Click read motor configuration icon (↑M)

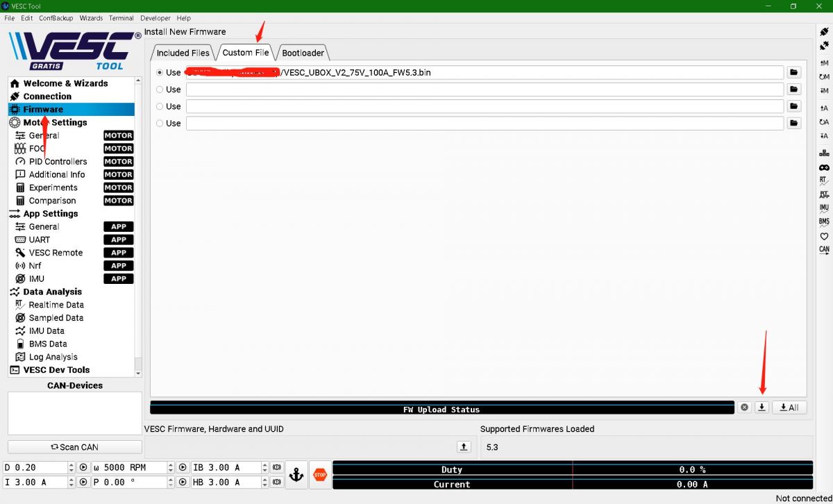coord(824,63)
